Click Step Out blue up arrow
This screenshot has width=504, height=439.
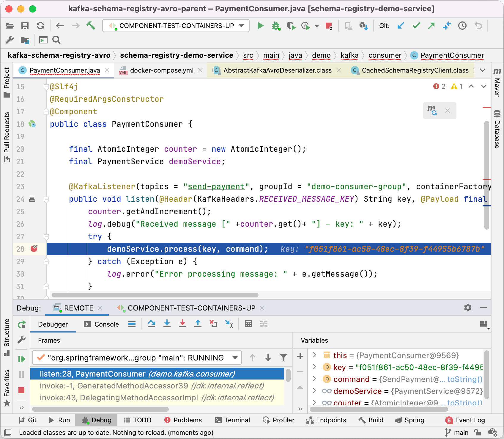point(198,324)
